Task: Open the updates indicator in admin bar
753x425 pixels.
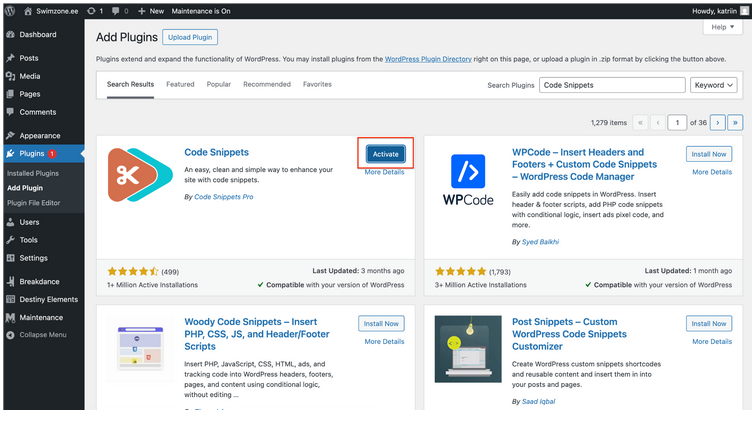Action: 95,11
